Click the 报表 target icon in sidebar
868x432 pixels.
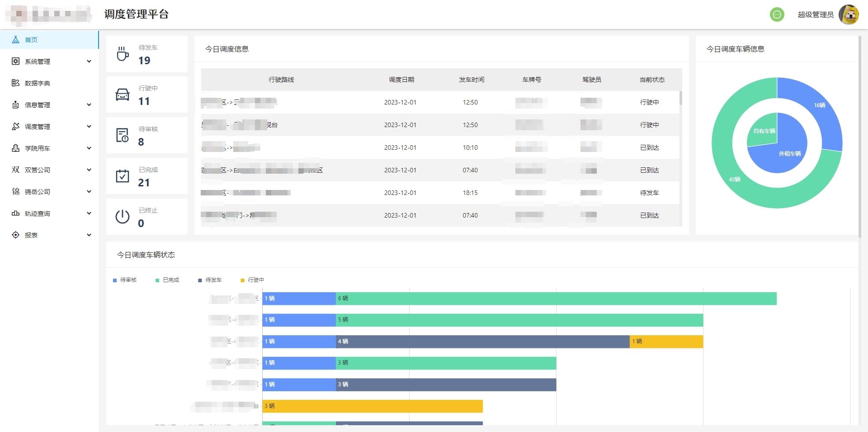click(x=15, y=235)
